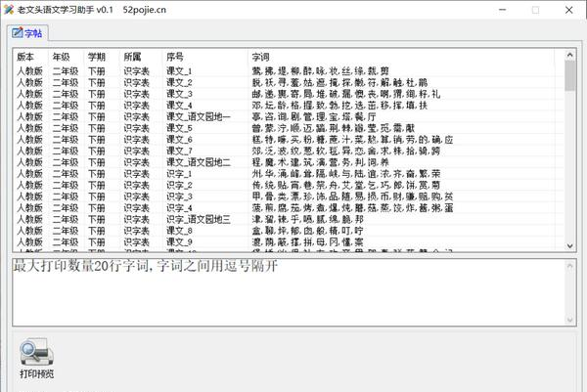Select the row 课文_8
This screenshot has width=587, height=392.
point(289,231)
